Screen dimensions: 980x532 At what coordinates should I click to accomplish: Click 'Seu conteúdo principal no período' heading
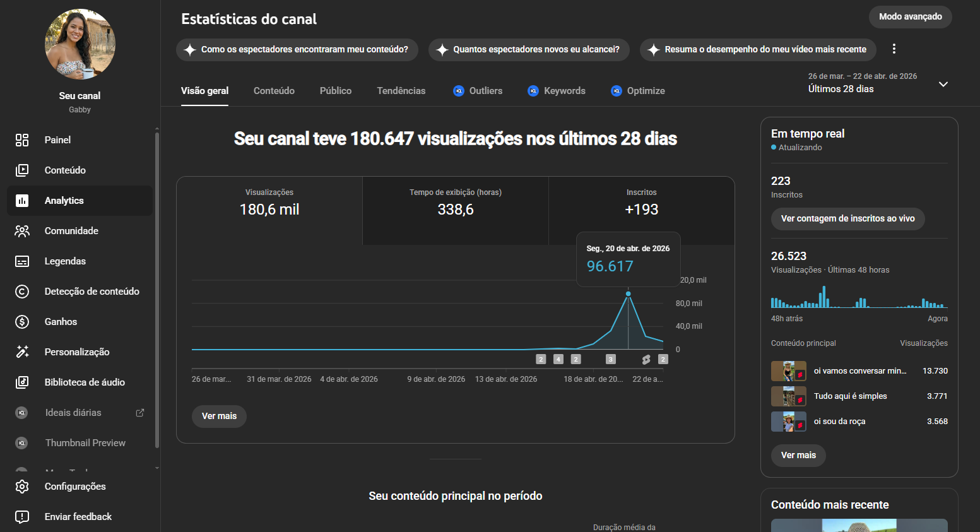456,496
